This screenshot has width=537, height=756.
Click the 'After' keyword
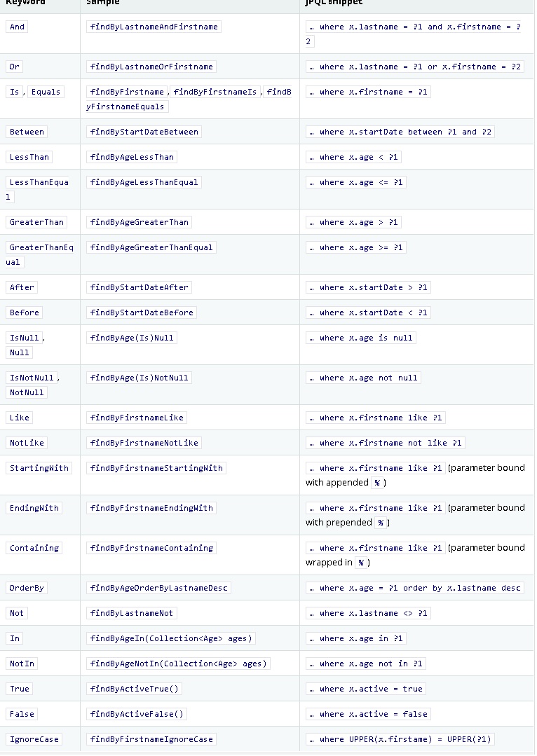22,287
